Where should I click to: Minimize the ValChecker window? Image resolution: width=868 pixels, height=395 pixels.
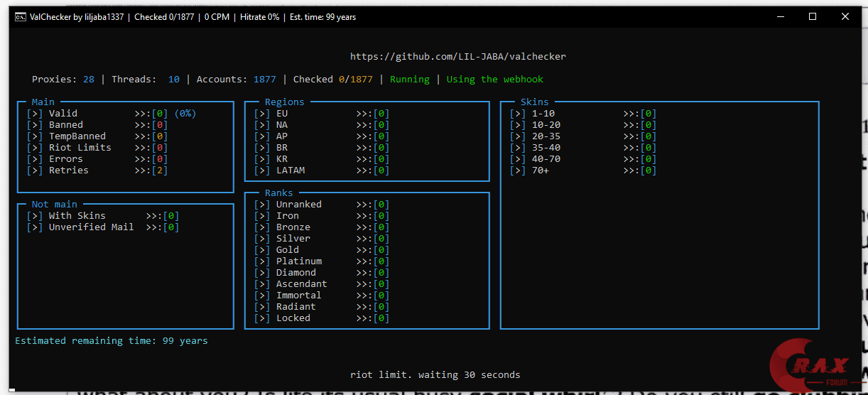781,17
